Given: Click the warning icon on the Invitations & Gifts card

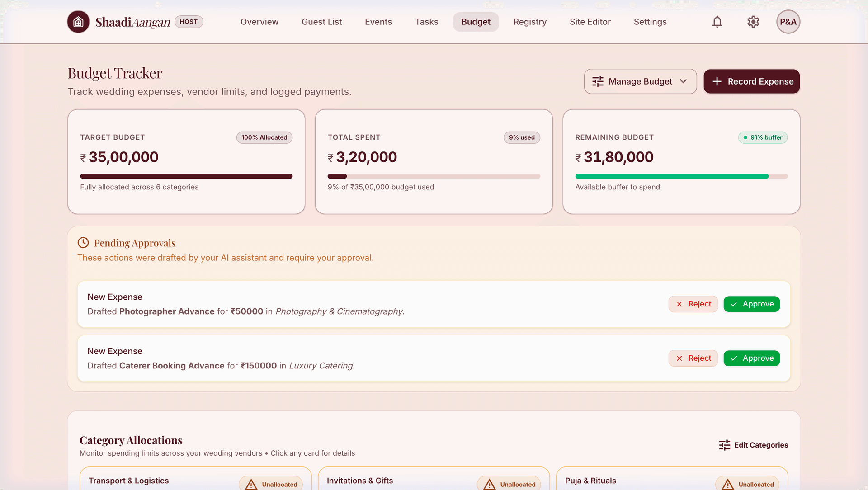Looking at the screenshot, I should (x=489, y=485).
